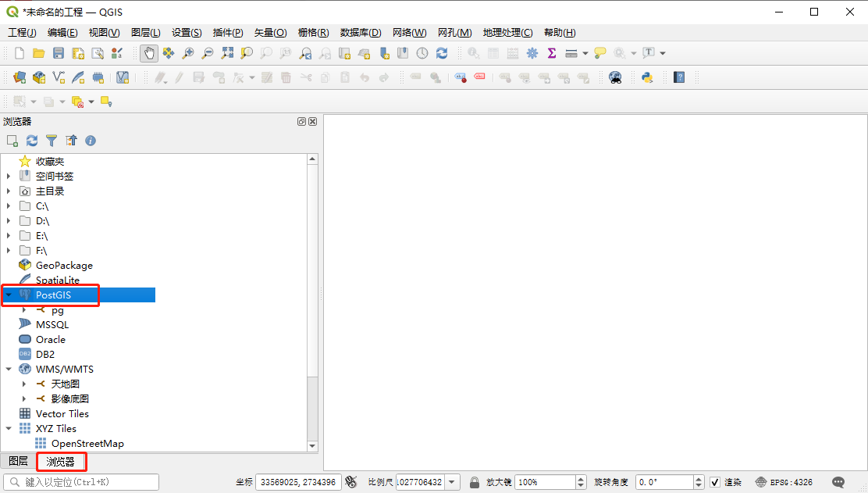This screenshot has width=868, height=493.
Task: Click the select by location icon
Action: point(106,102)
